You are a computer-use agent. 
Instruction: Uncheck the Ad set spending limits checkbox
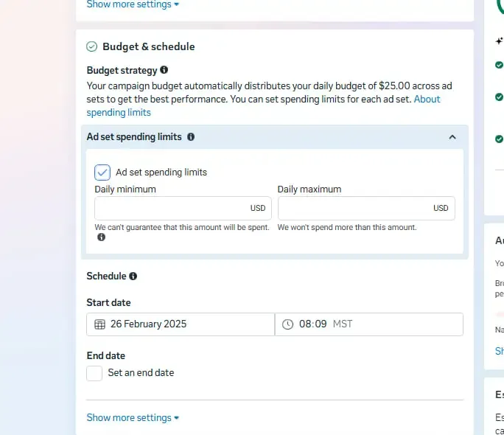point(102,173)
